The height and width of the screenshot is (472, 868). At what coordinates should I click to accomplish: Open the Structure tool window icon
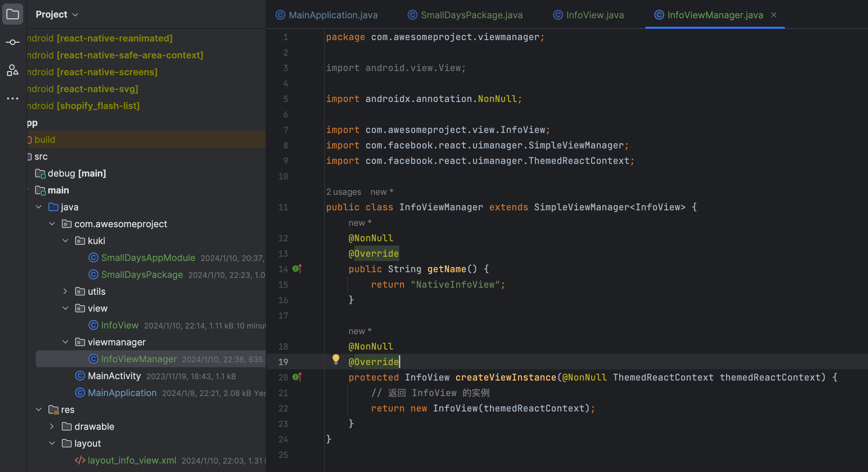pos(13,70)
